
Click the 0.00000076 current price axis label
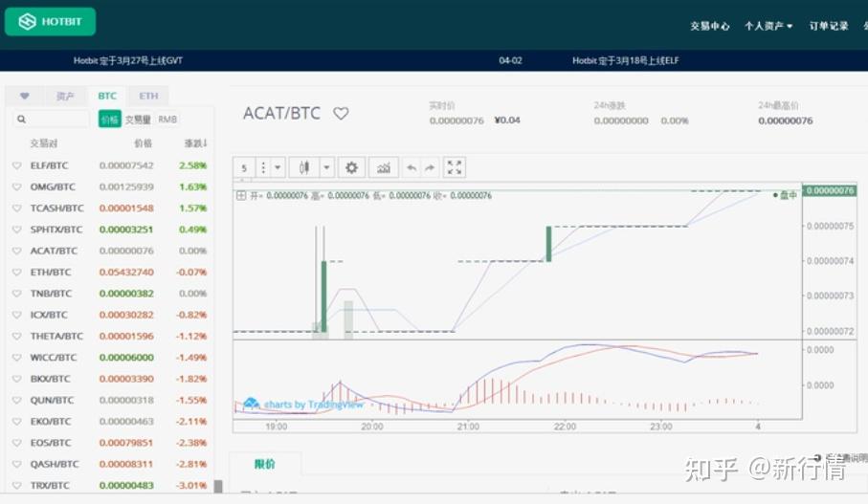click(x=830, y=190)
